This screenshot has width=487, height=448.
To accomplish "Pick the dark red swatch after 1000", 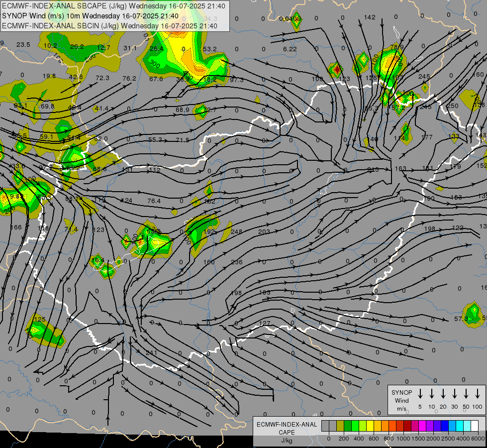I will click(x=407, y=426).
